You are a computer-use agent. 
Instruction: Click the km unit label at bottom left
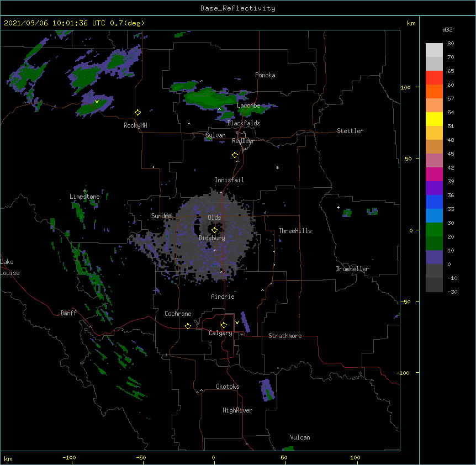(8, 459)
